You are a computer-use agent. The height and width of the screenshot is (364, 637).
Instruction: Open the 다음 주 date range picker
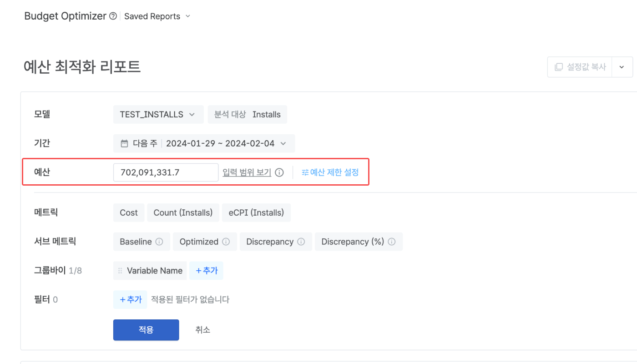click(x=204, y=143)
